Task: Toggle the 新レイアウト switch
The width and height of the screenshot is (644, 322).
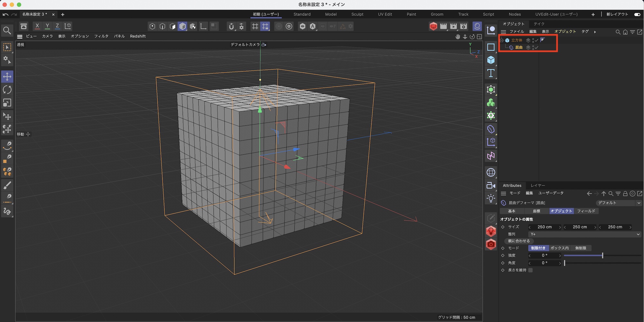Action: point(637,14)
